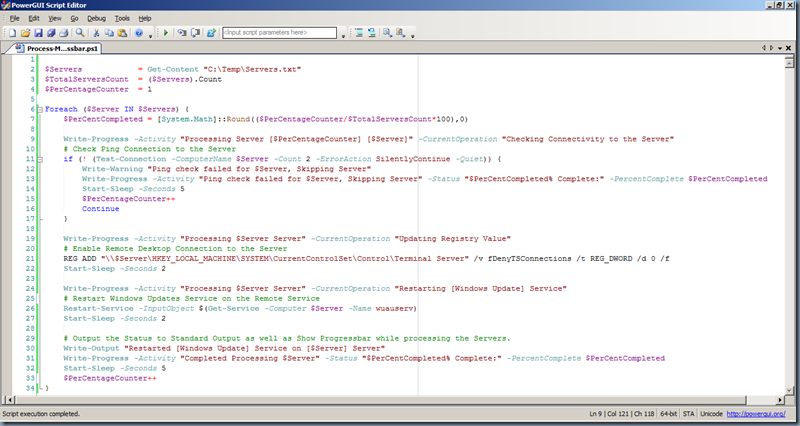Image resolution: width=800 pixels, height=426 pixels.
Task: Click the script file icon on the tab
Action: (20, 48)
